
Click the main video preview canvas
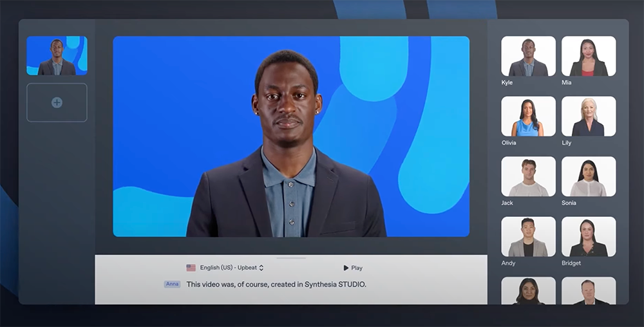click(x=291, y=136)
